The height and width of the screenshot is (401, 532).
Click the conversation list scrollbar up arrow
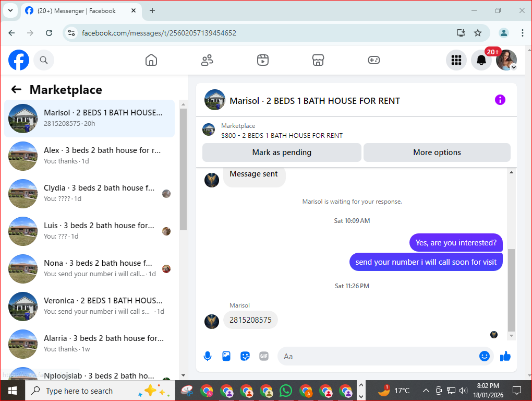coord(183,104)
